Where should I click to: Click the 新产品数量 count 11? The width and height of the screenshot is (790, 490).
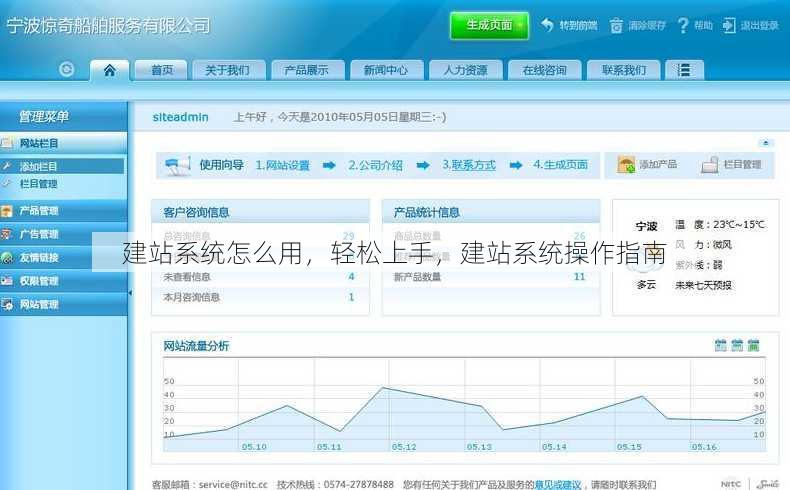click(579, 276)
